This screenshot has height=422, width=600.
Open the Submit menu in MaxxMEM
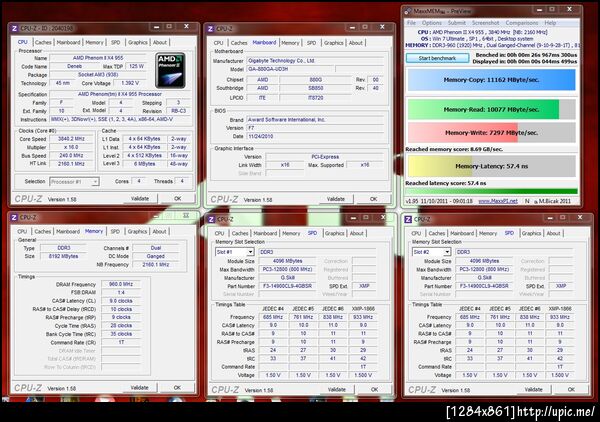click(x=457, y=23)
